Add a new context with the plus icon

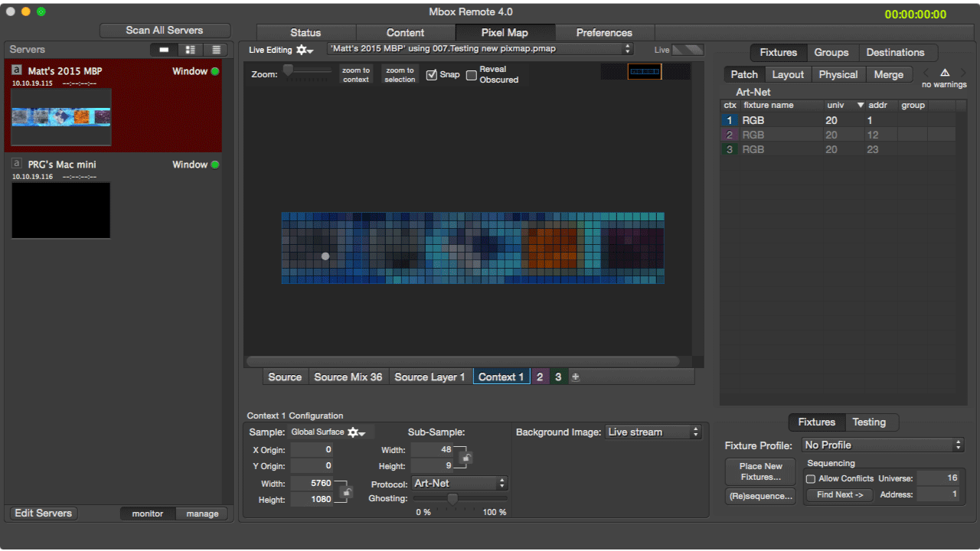pos(576,377)
